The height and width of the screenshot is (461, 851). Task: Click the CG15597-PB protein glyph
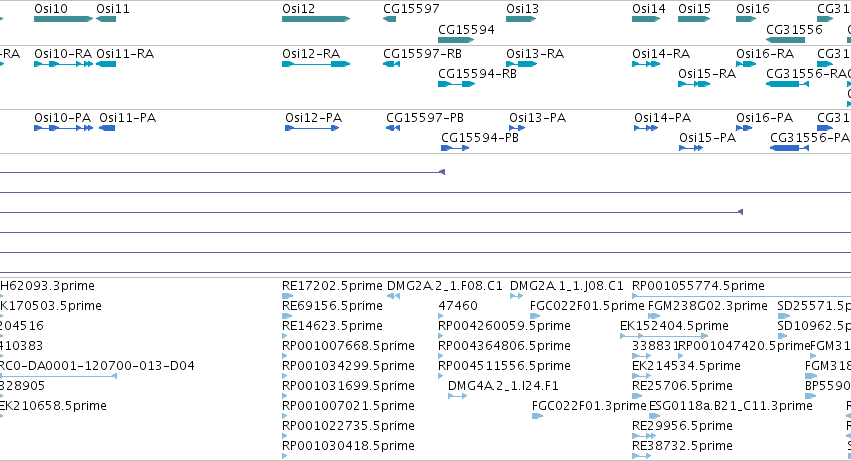pyautogui.click(x=393, y=128)
